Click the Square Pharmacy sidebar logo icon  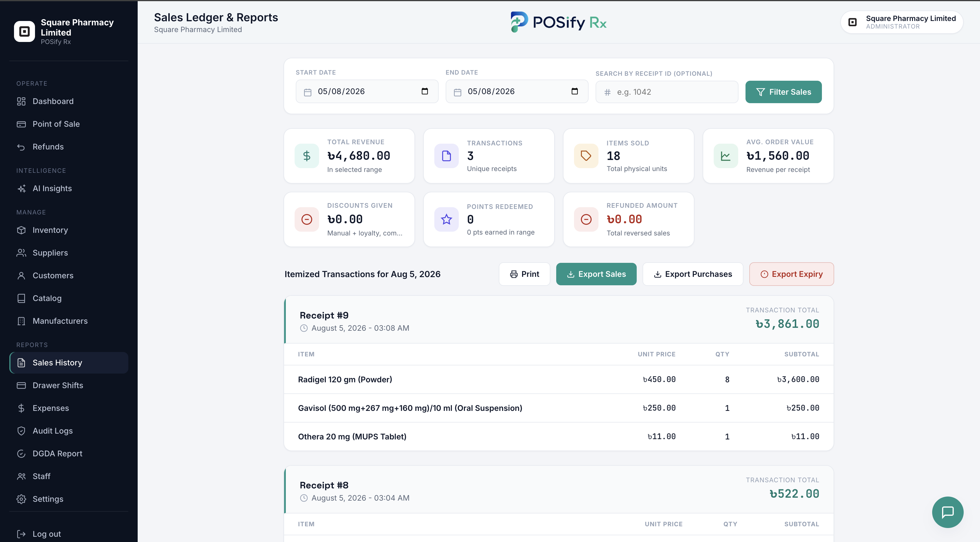tap(24, 31)
